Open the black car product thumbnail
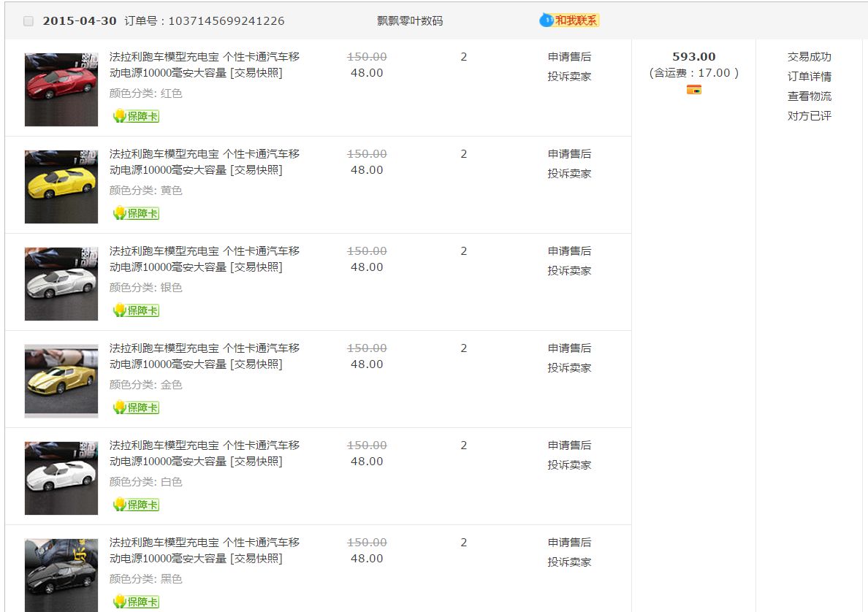This screenshot has width=868, height=612. 61,575
